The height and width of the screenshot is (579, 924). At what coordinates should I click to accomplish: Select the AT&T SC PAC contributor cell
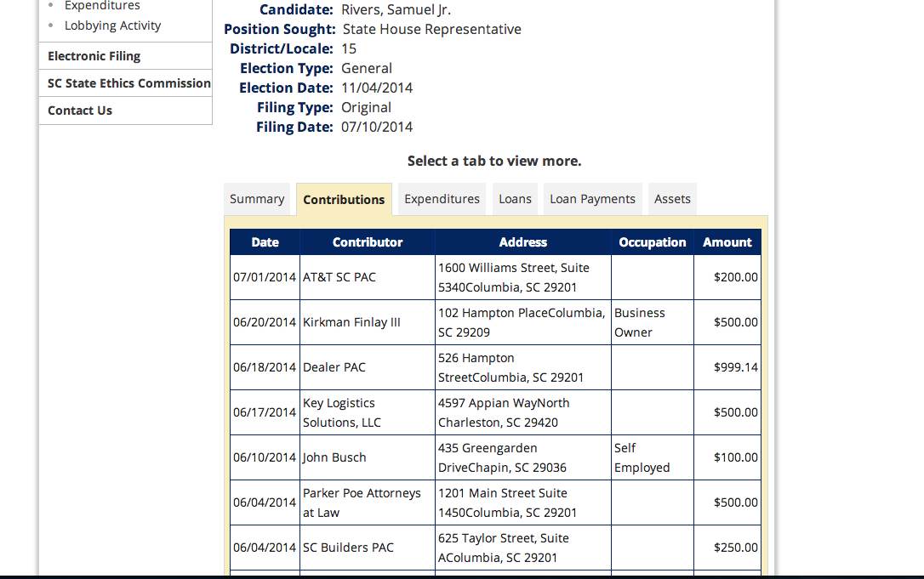point(339,277)
